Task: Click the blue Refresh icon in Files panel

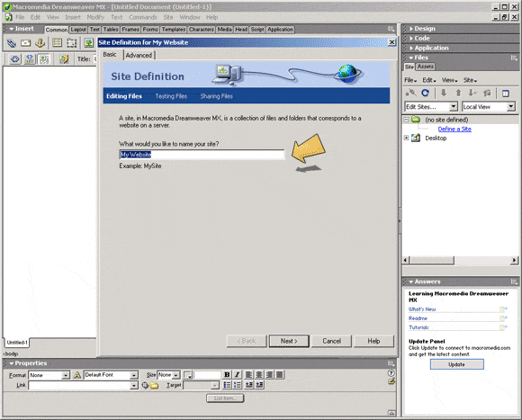Action: pos(425,93)
